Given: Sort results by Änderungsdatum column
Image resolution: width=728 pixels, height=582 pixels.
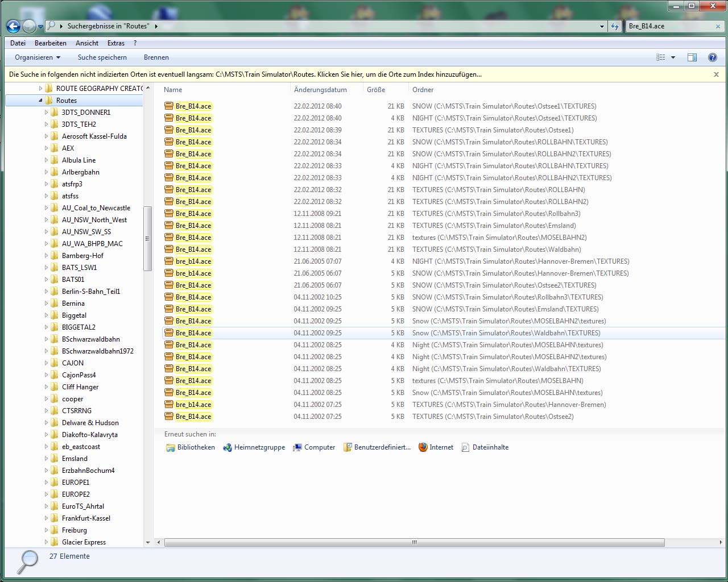Looking at the screenshot, I should point(320,90).
